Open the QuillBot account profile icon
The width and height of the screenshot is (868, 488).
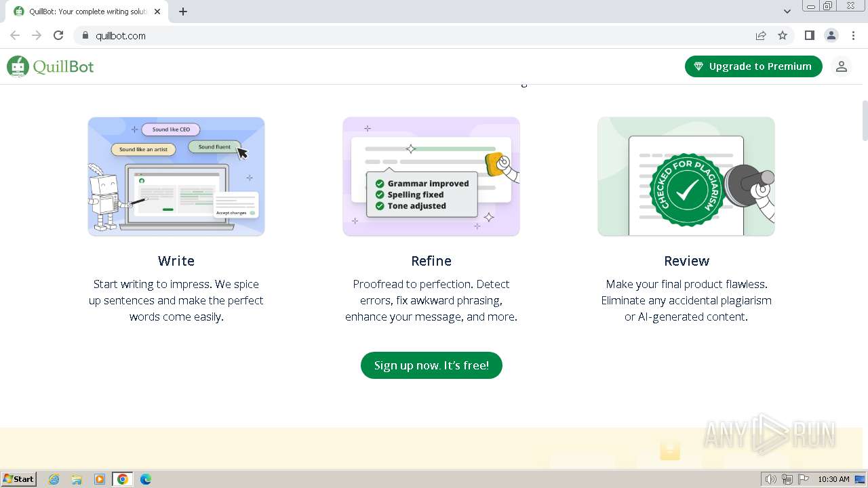(x=841, y=66)
